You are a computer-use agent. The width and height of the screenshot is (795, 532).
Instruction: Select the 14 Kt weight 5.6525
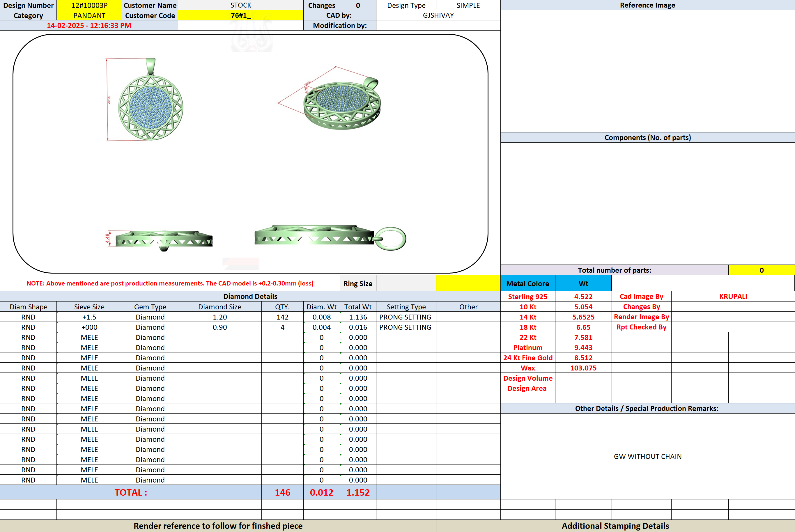click(x=583, y=317)
